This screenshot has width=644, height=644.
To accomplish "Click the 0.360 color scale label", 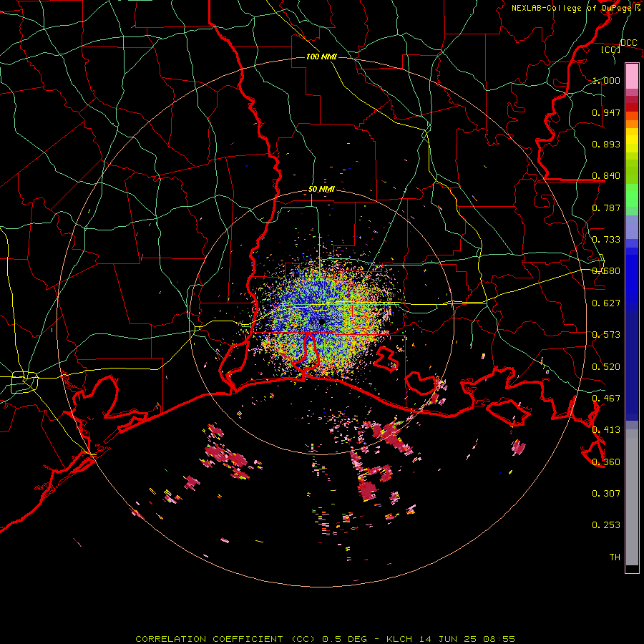I will pos(606,462).
